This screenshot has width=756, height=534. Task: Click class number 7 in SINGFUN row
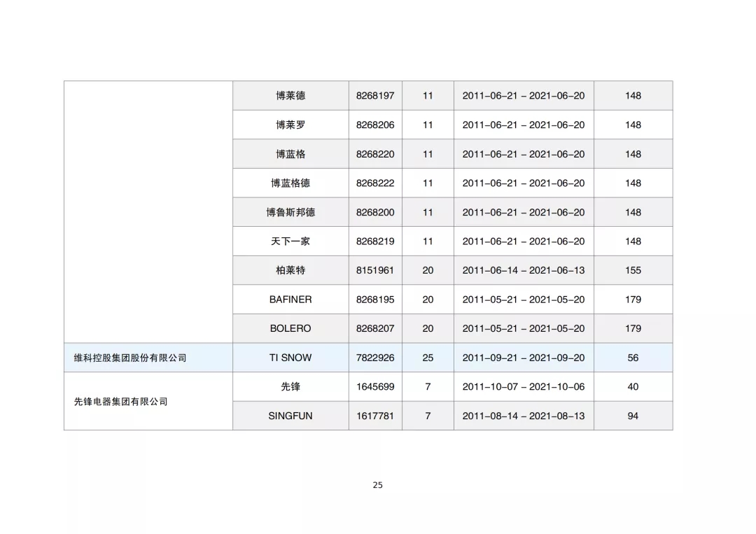[x=428, y=416]
